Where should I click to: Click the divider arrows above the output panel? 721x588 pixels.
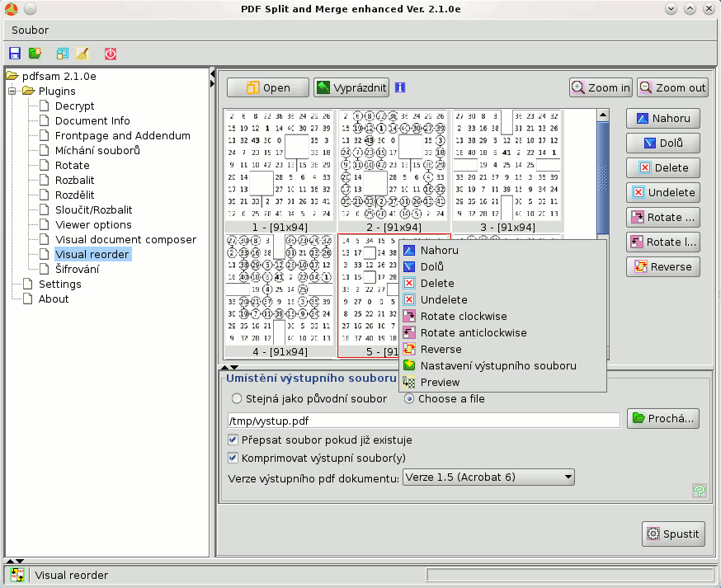click(229, 367)
